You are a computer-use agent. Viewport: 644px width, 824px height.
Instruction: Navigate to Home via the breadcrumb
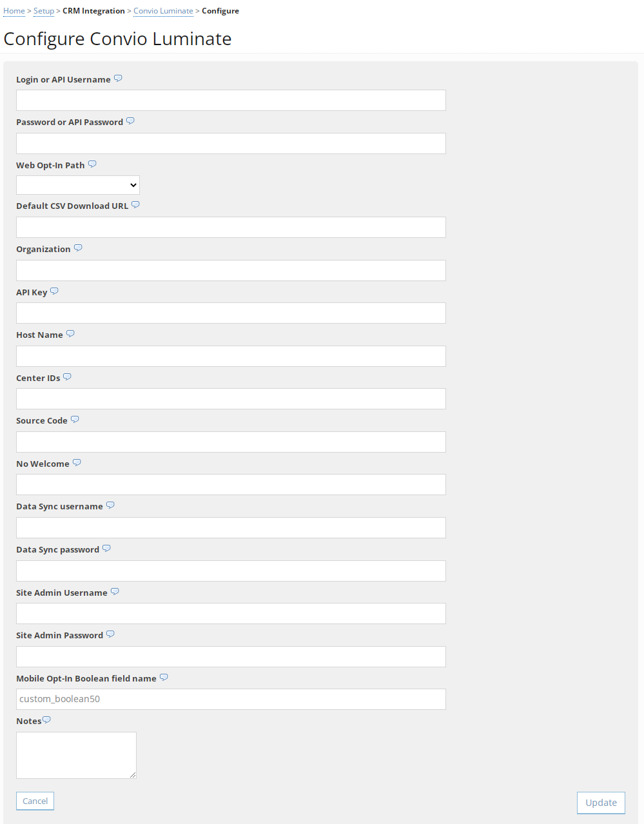click(14, 10)
